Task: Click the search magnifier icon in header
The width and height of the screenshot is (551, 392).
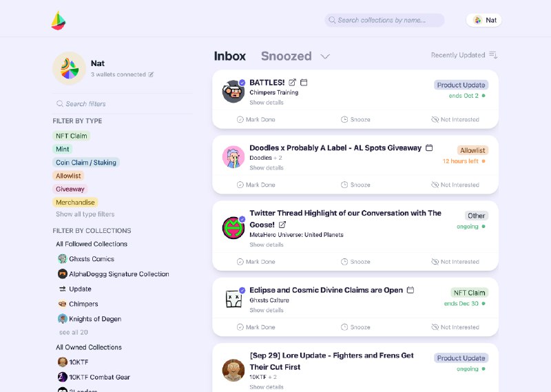Action: (332, 20)
